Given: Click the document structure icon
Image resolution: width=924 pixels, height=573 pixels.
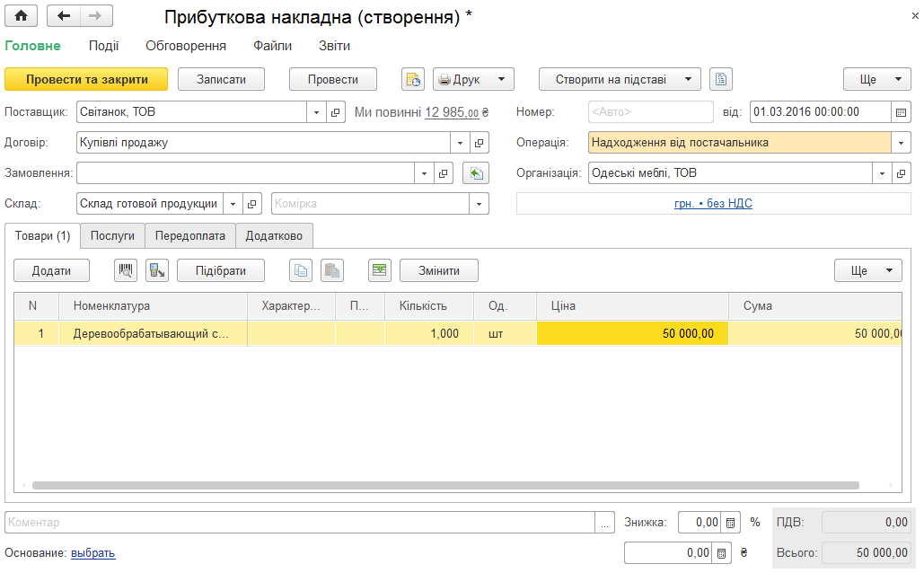Looking at the screenshot, I should tap(721, 80).
